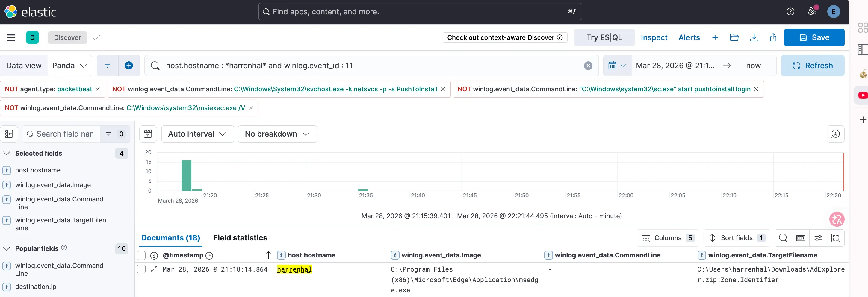Toggle select all rows checkbox
This screenshot has height=297, width=868.
pos(141,256)
